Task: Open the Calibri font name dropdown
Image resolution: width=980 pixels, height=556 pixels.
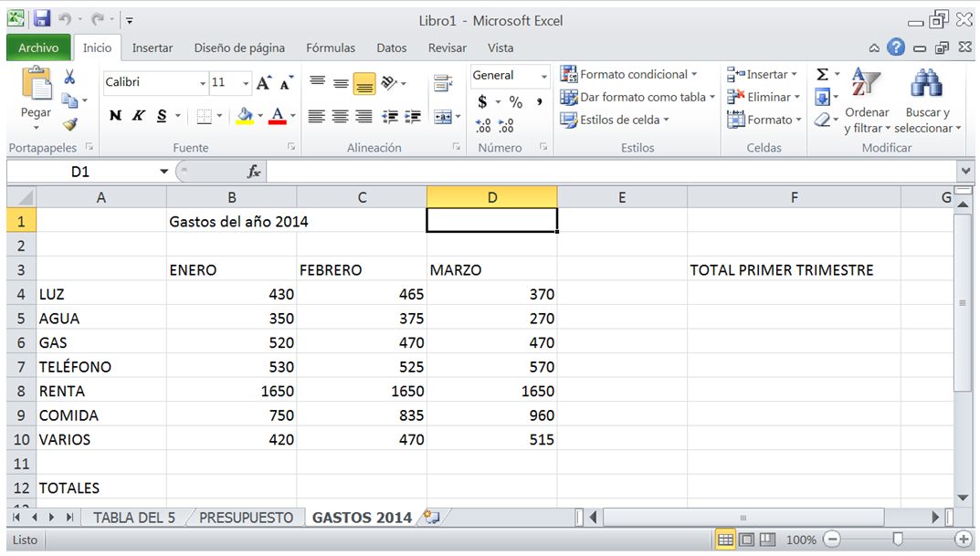Action: pyautogui.click(x=203, y=83)
